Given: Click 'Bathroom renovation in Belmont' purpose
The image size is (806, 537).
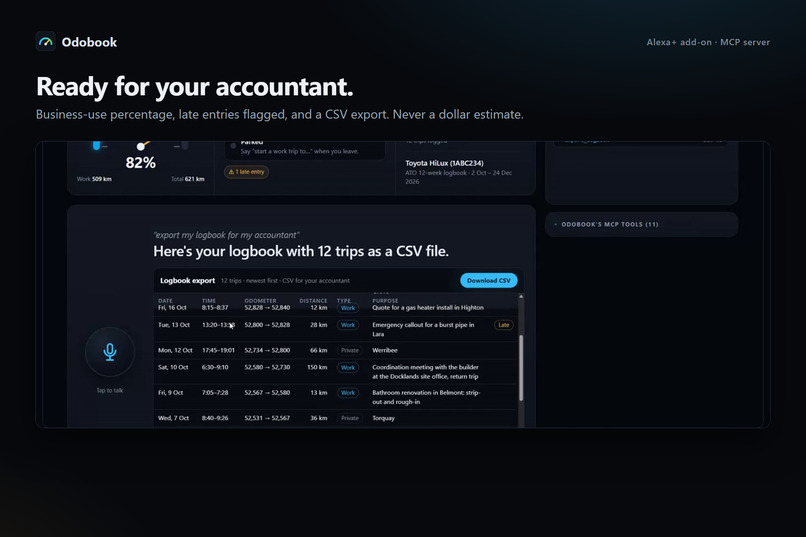Looking at the screenshot, I should pyautogui.click(x=426, y=397).
